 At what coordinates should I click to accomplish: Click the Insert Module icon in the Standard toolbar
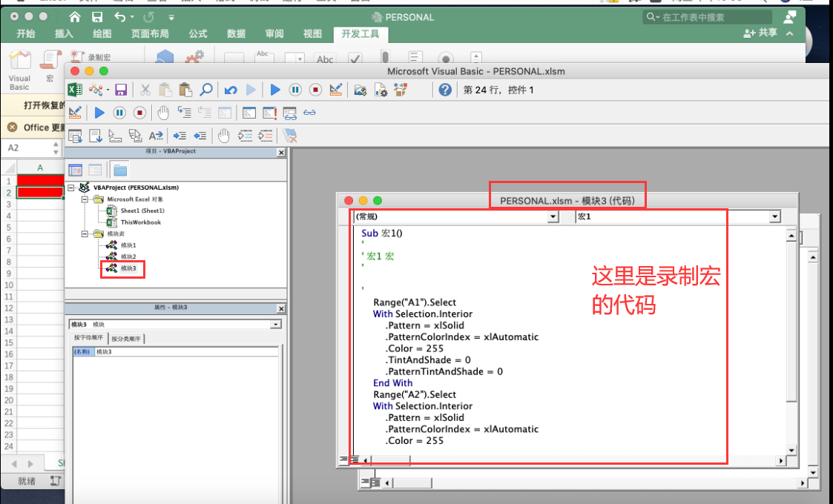tap(96, 90)
